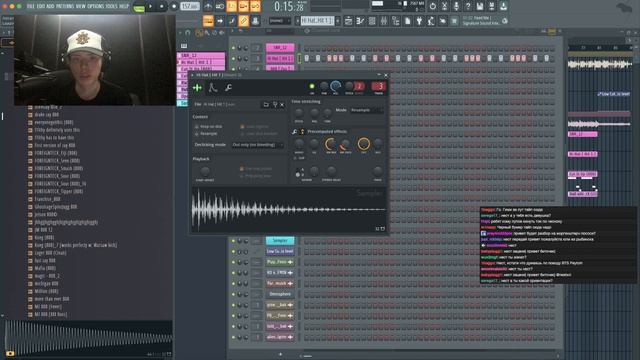Click the tempo BPM field

189,7
